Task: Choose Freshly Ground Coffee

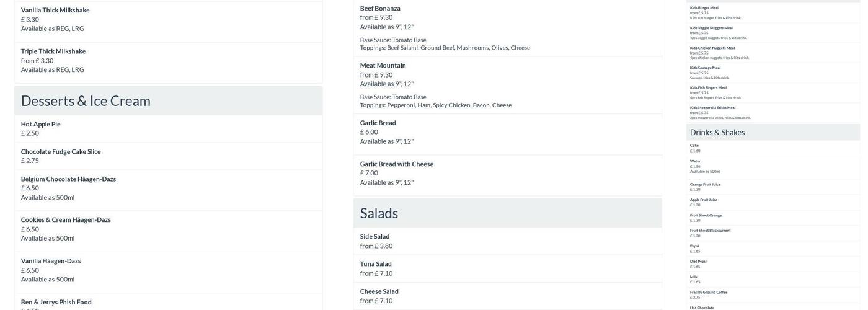Action: click(x=709, y=292)
